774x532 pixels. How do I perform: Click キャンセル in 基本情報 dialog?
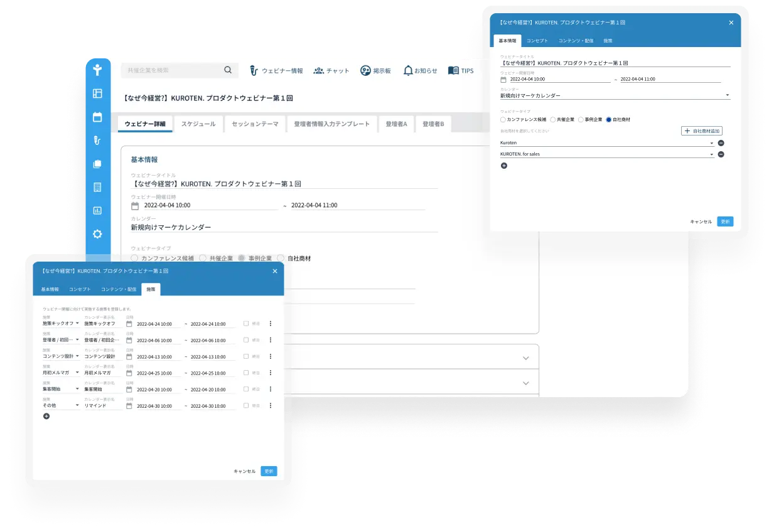click(701, 221)
